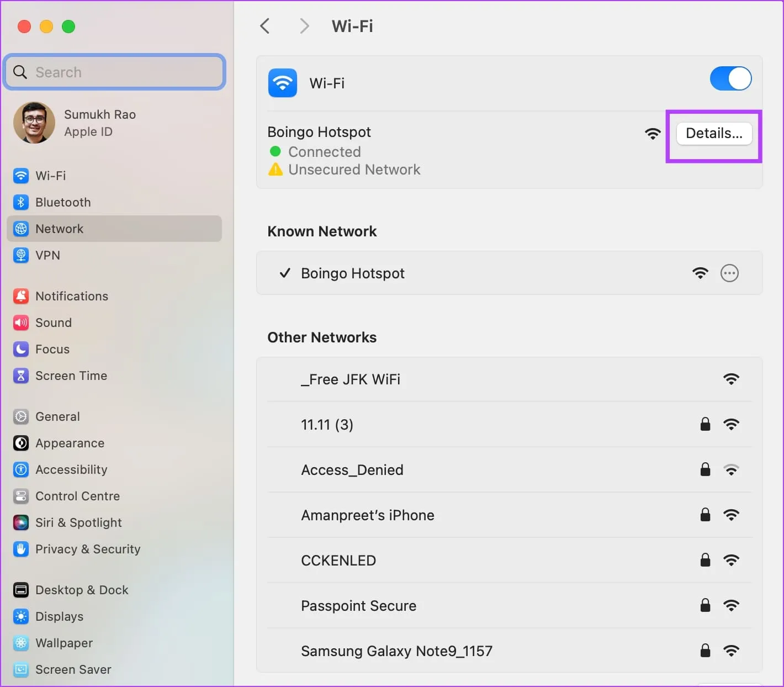Click the Screen Time hourglass icon

tap(21, 376)
